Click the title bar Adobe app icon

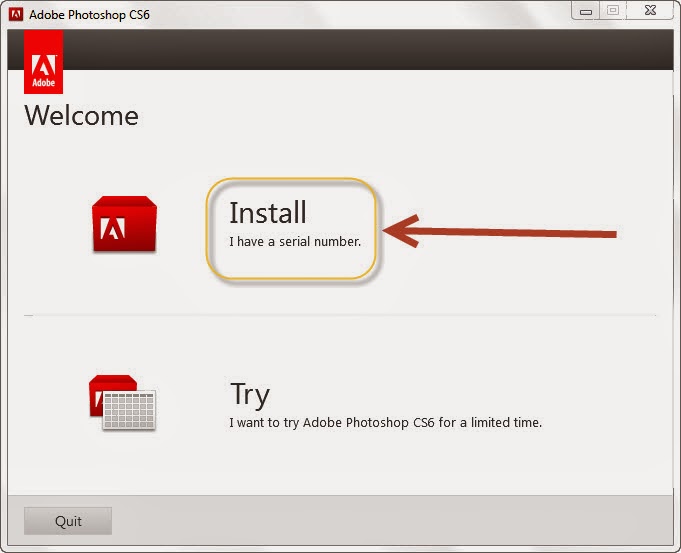(16, 14)
